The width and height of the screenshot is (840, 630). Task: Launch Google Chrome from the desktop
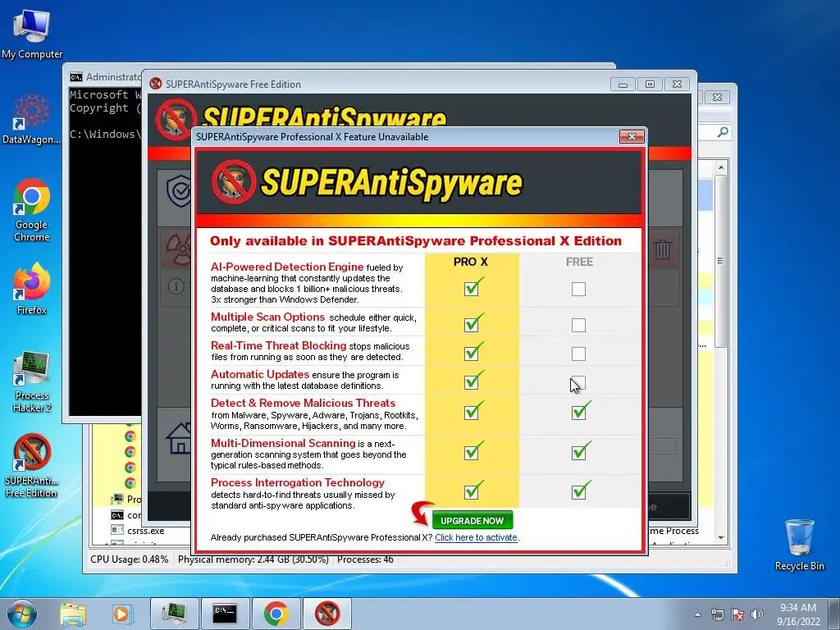pos(32,210)
